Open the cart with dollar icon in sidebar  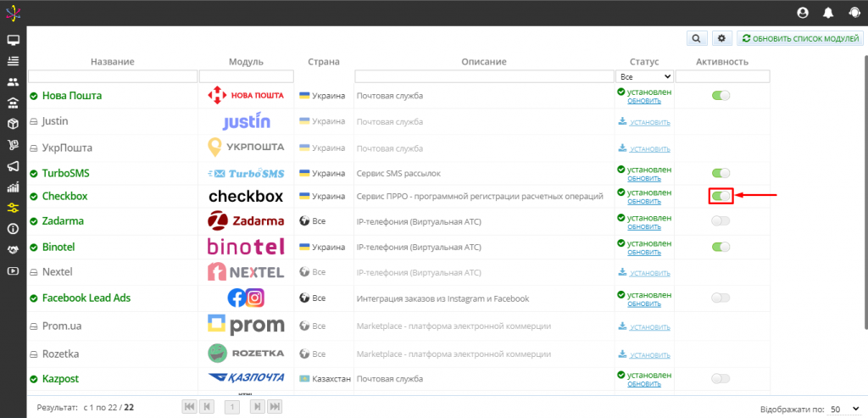[13, 145]
